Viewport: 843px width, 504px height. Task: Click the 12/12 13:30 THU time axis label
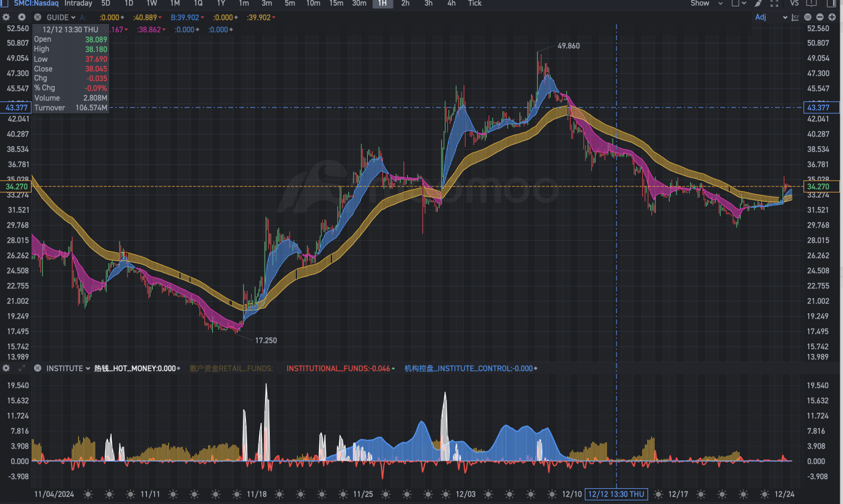pos(616,494)
